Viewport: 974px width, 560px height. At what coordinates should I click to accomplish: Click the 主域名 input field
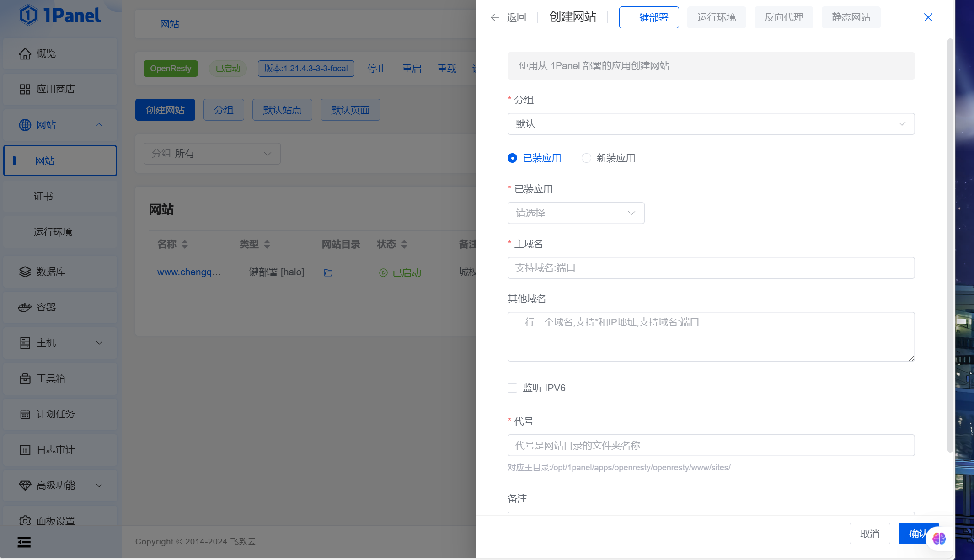[x=711, y=268]
